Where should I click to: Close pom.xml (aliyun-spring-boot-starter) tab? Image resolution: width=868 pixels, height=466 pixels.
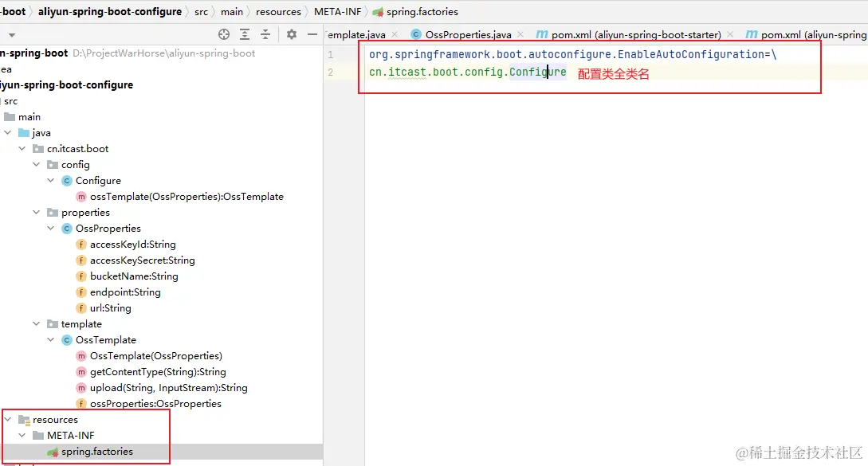730,34
